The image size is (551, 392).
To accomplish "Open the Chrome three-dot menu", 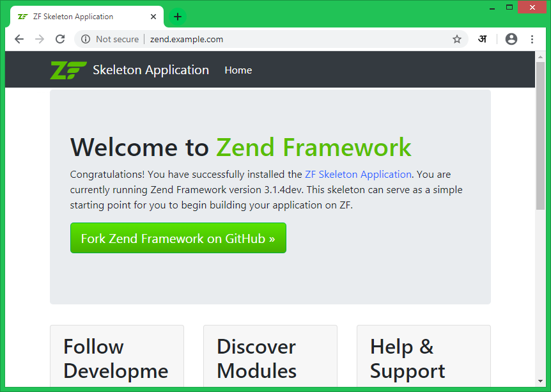I will click(x=532, y=39).
